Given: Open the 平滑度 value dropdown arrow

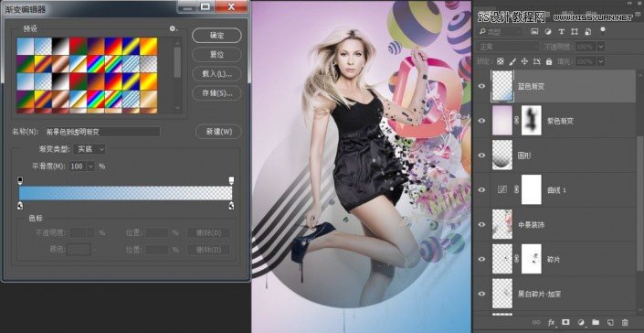Looking at the screenshot, I should point(90,166).
